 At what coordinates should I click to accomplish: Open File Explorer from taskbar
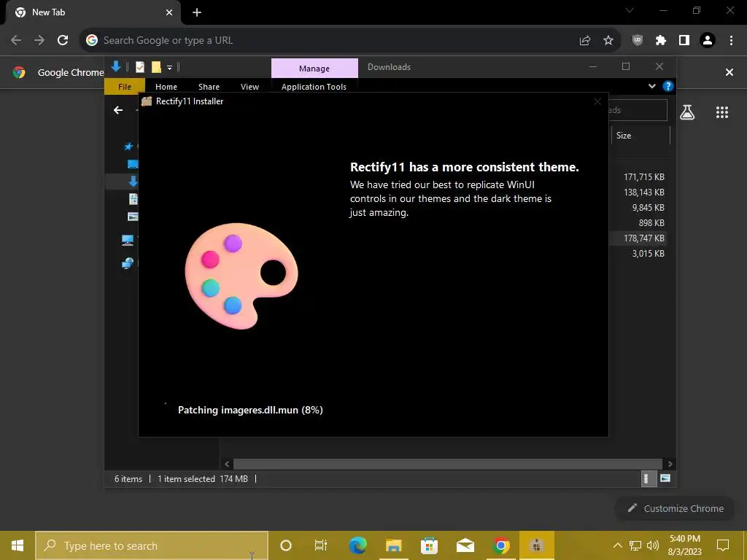pyautogui.click(x=393, y=545)
